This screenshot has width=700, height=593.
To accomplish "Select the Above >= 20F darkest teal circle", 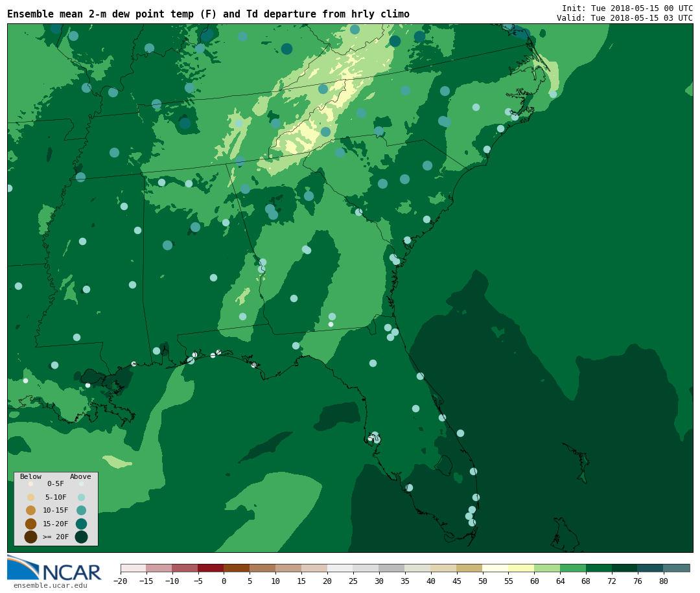I will tap(81, 537).
